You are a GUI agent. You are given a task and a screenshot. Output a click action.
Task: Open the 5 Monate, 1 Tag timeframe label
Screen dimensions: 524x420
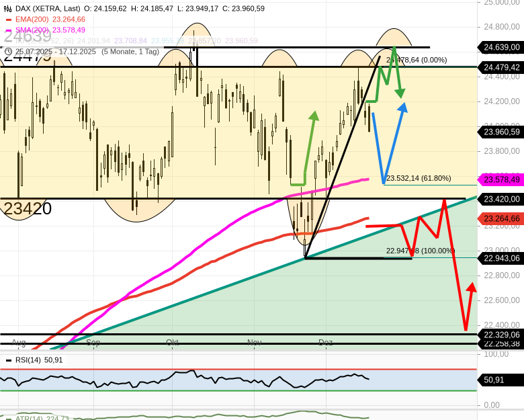pyautogui.click(x=130, y=52)
